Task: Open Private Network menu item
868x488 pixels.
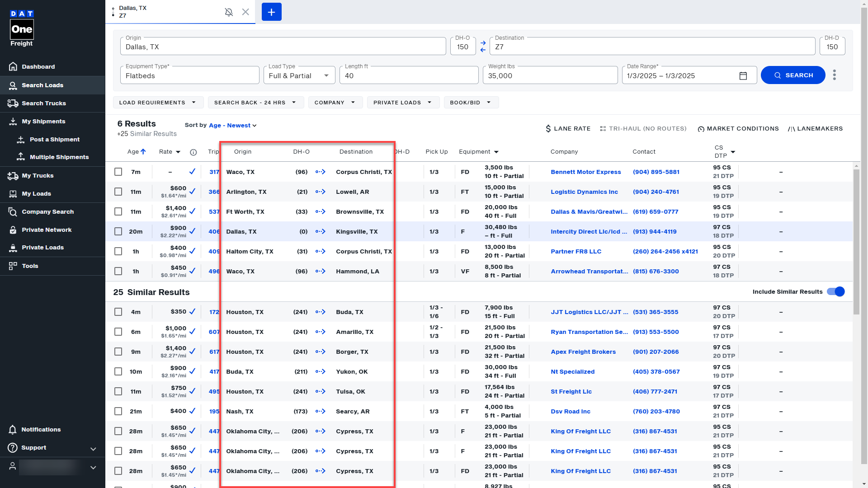Action: (47, 230)
